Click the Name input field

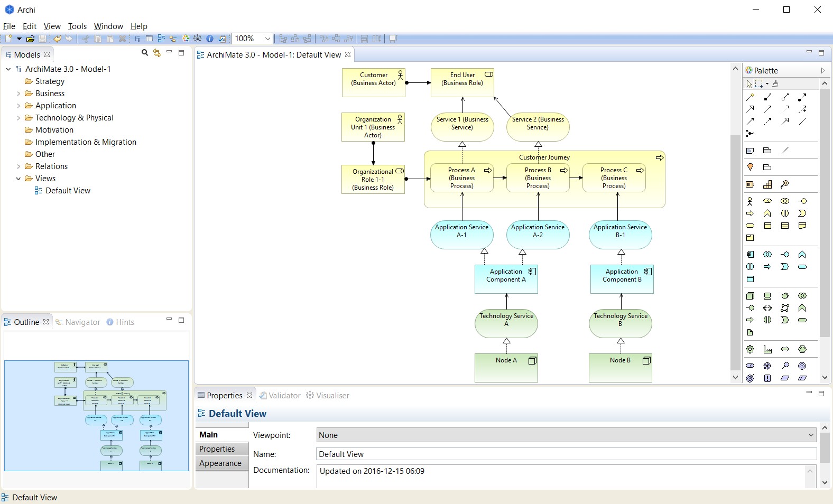point(566,454)
